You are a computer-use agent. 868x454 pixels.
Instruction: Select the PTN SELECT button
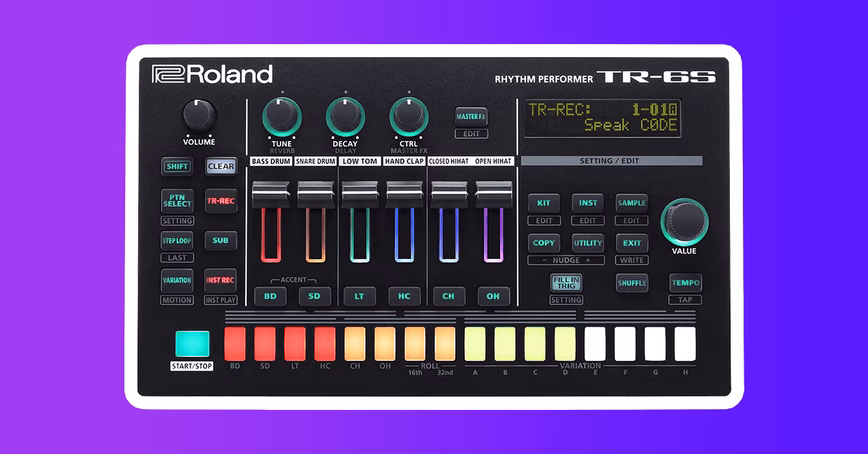(177, 201)
